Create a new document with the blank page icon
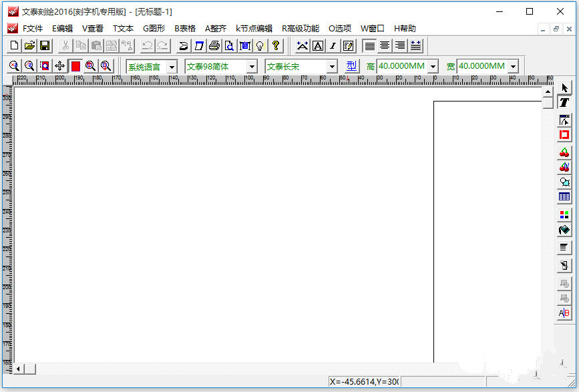This screenshot has width=579, height=392. pos(14,46)
